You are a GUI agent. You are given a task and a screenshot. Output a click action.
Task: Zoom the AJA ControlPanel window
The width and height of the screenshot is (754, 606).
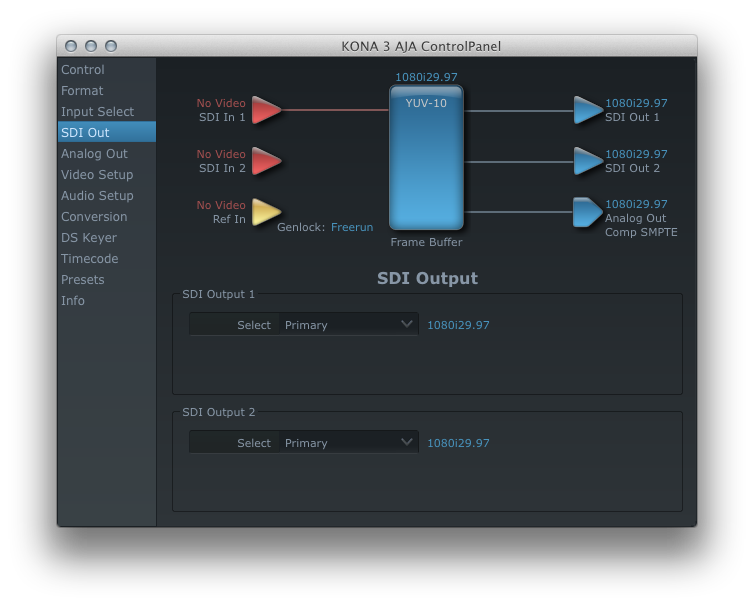click(x=111, y=46)
